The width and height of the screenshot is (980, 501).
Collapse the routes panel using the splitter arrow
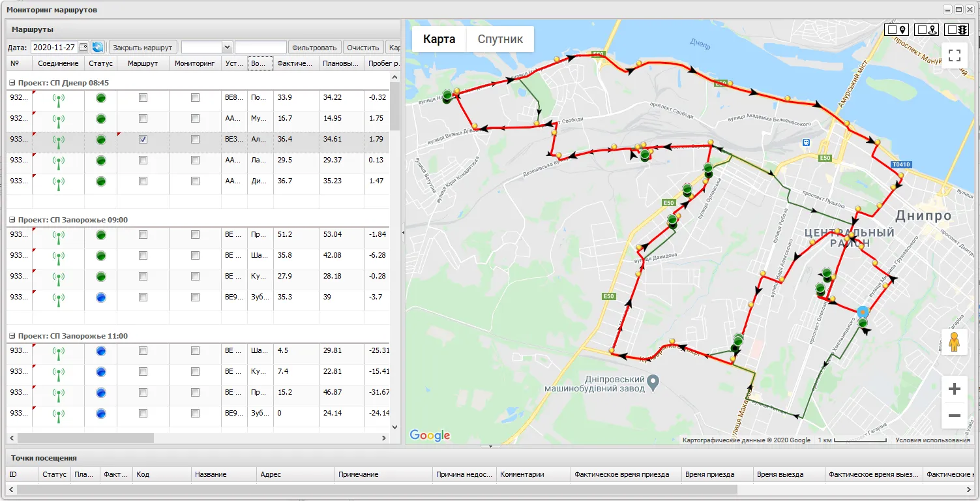(403, 232)
